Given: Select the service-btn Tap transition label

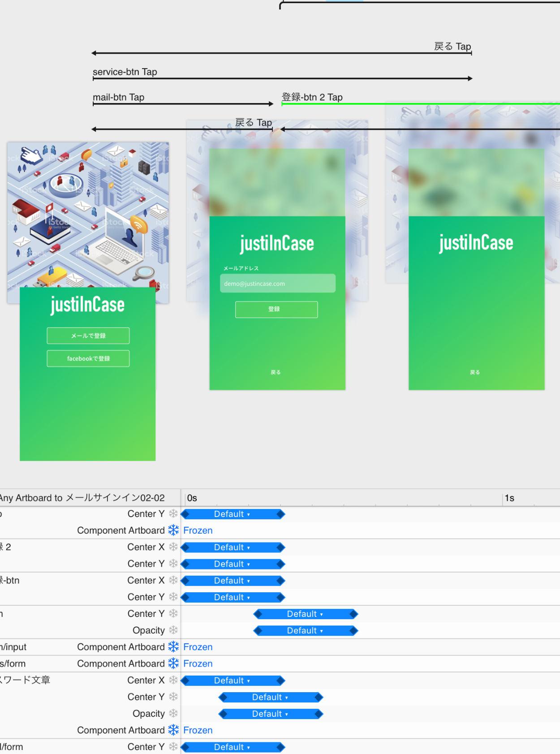Looking at the screenshot, I should point(125,72).
